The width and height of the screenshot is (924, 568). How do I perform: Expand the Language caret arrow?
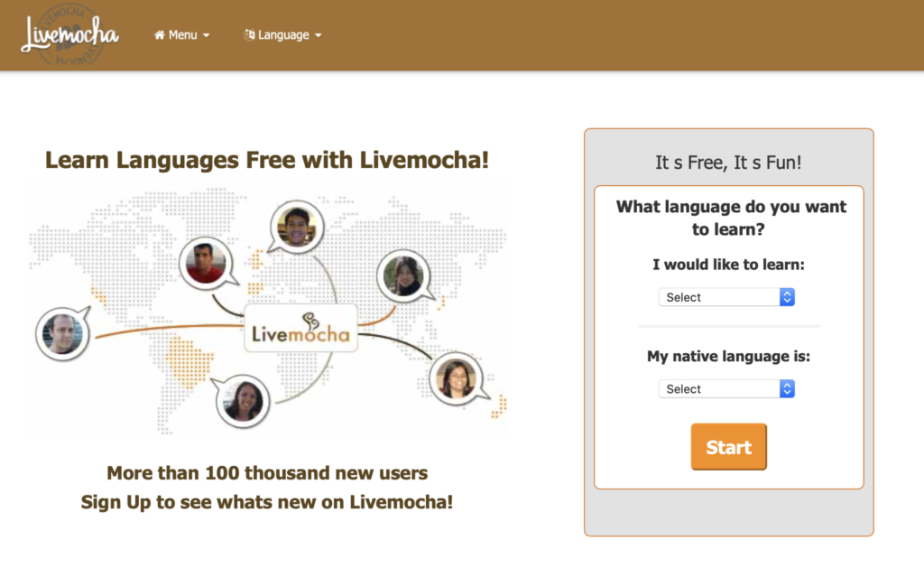click(x=319, y=35)
